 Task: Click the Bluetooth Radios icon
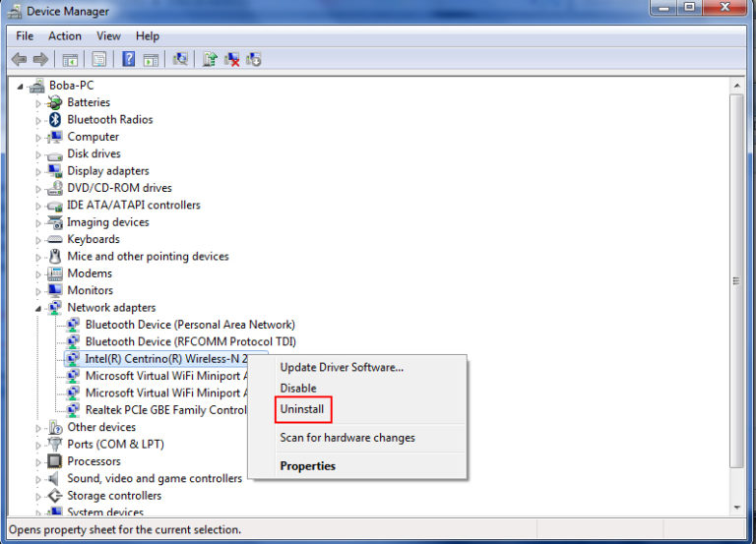click(55, 119)
